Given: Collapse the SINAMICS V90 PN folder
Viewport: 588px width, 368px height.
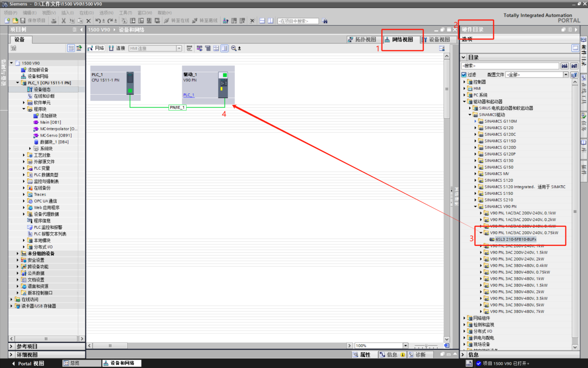Looking at the screenshot, I should [476, 206].
